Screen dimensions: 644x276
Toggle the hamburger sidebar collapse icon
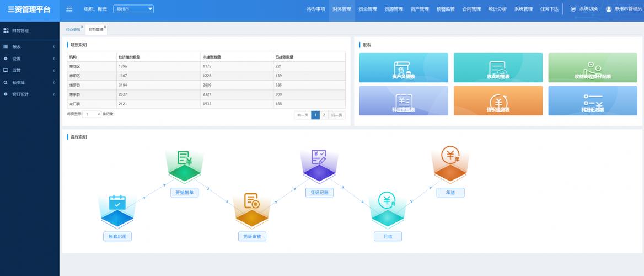(x=69, y=9)
